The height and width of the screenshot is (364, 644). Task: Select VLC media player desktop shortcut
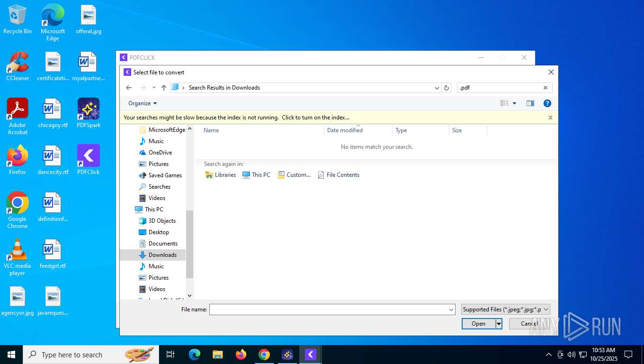click(x=18, y=257)
